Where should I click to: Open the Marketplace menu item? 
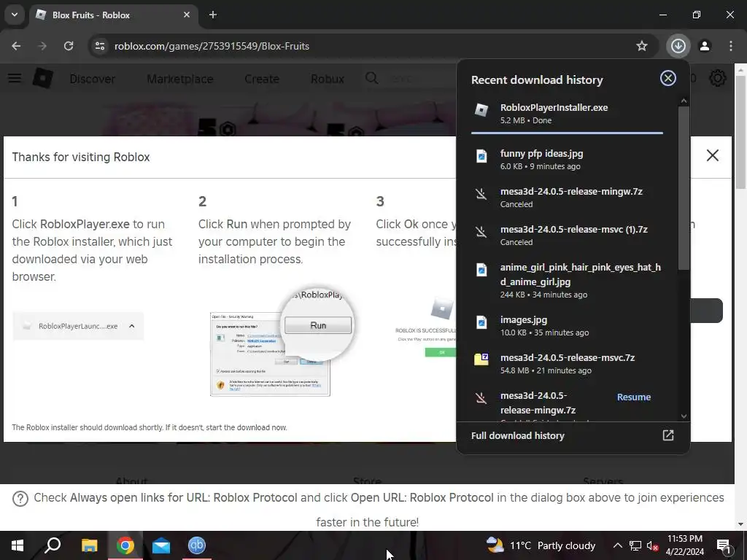(x=180, y=79)
